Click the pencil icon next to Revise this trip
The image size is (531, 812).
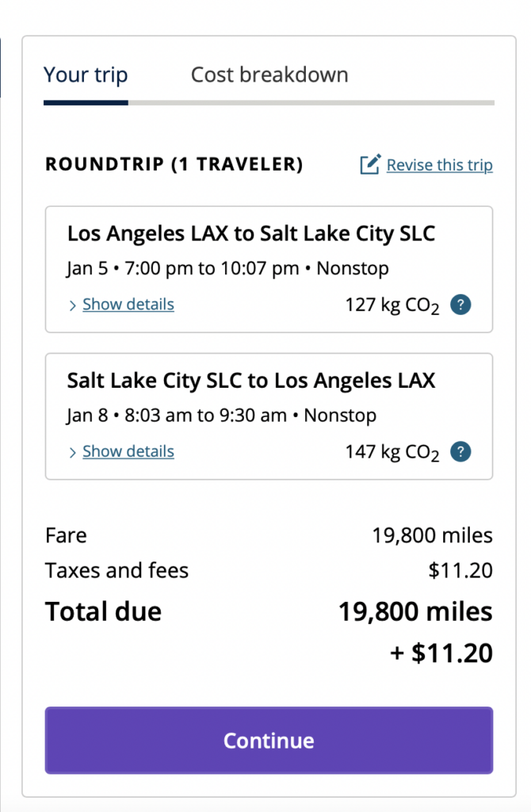coord(369,165)
